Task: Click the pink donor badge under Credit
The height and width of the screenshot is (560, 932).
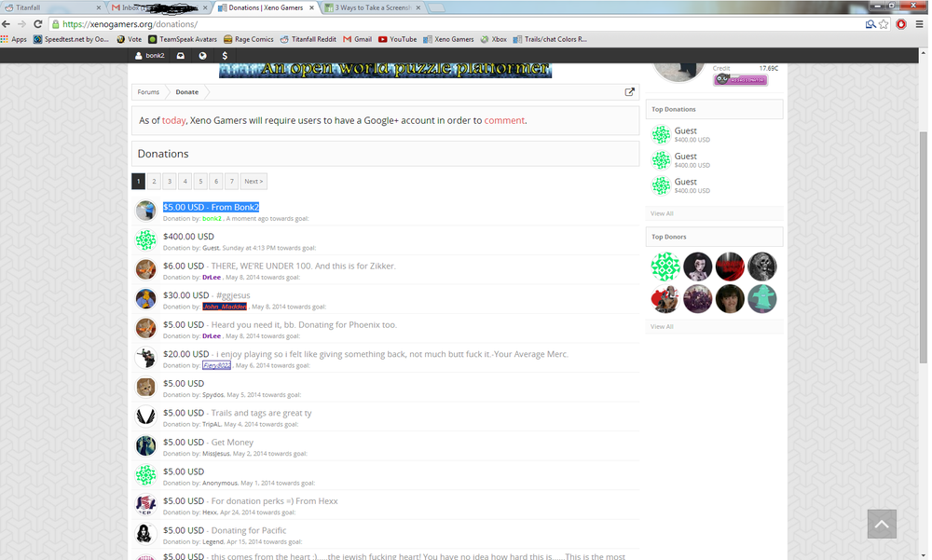Action: (741, 79)
